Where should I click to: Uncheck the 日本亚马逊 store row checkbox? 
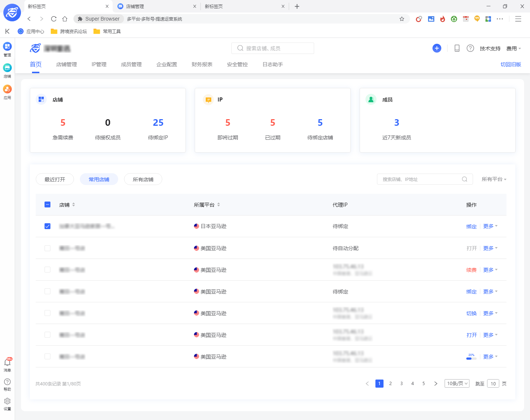click(47, 226)
